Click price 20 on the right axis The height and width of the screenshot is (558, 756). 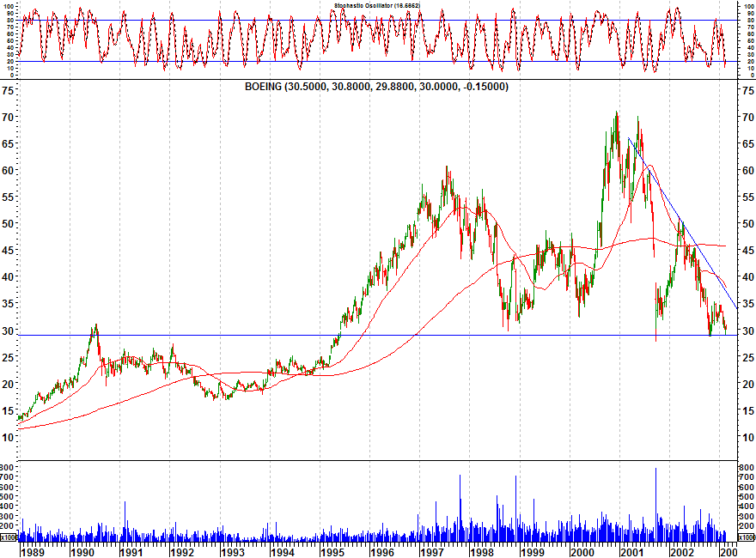(x=748, y=384)
